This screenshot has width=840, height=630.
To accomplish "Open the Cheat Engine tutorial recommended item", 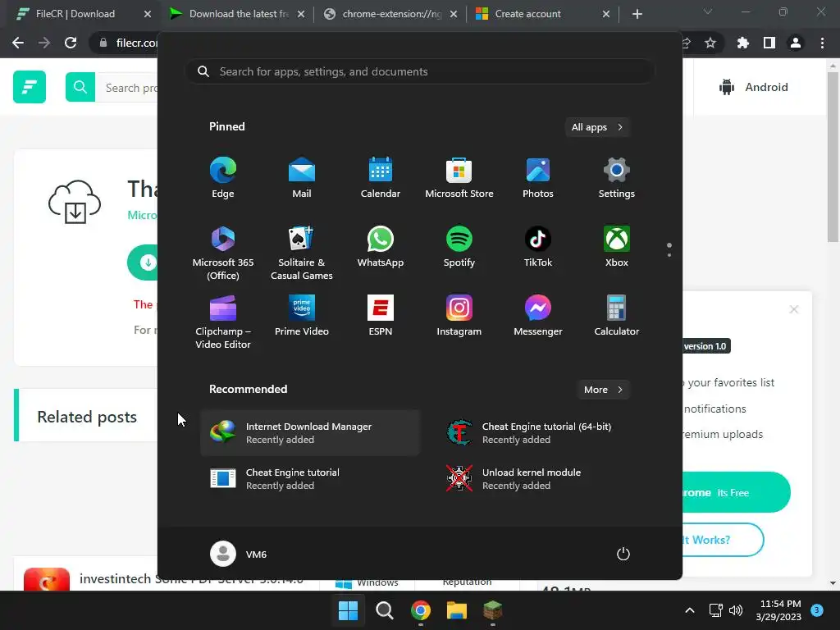I will (310, 479).
